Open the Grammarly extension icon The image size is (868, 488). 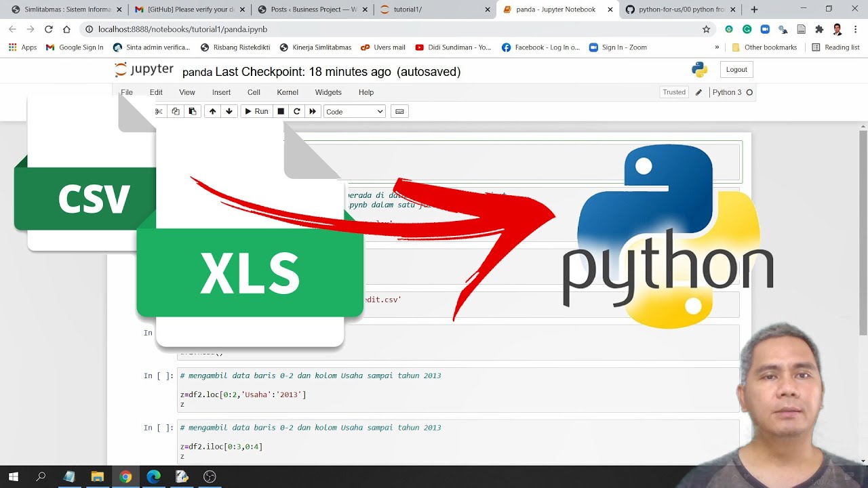(747, 29)
